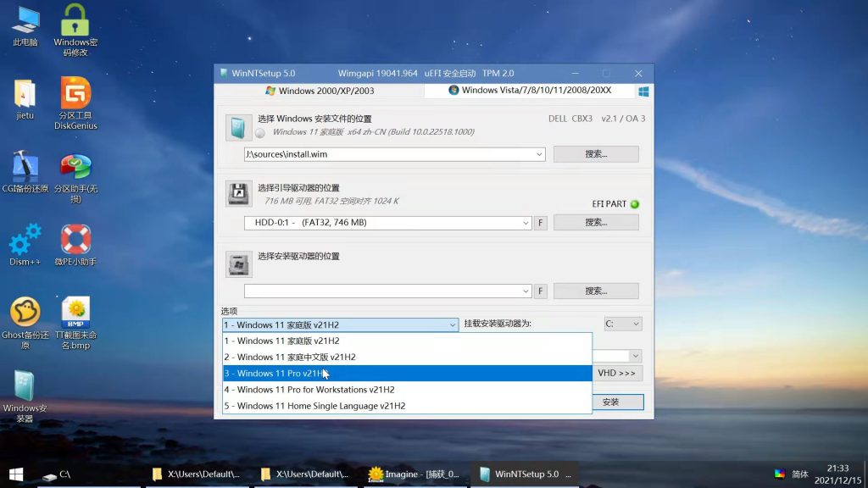Click the install file location icon
This screenshot has width=868, height=488.
pyautogui.click(x=238, y=127)
